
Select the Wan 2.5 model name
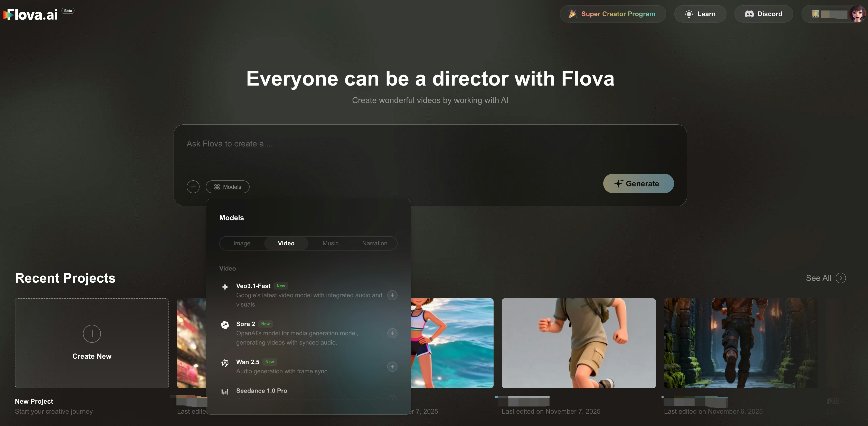click(x=248, y=362)
